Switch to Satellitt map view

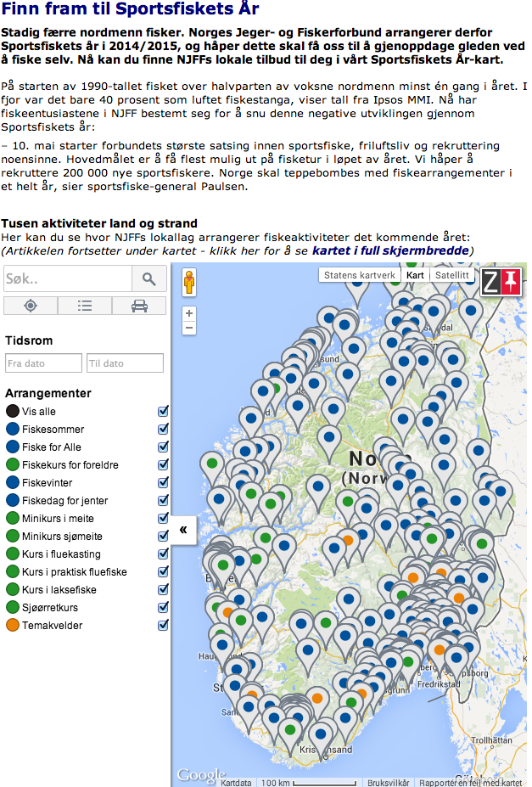[x=451, y=275]
